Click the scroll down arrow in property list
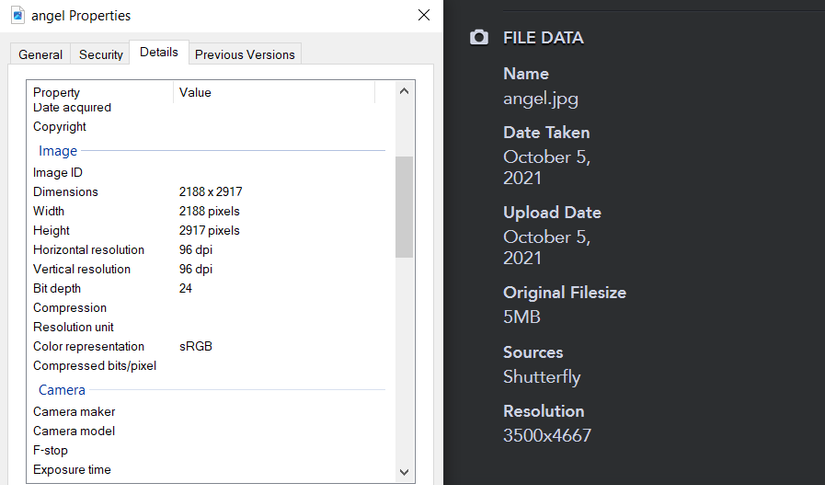Screen dimensions: 825x485 pyautogui.click(x=404, y=471)
